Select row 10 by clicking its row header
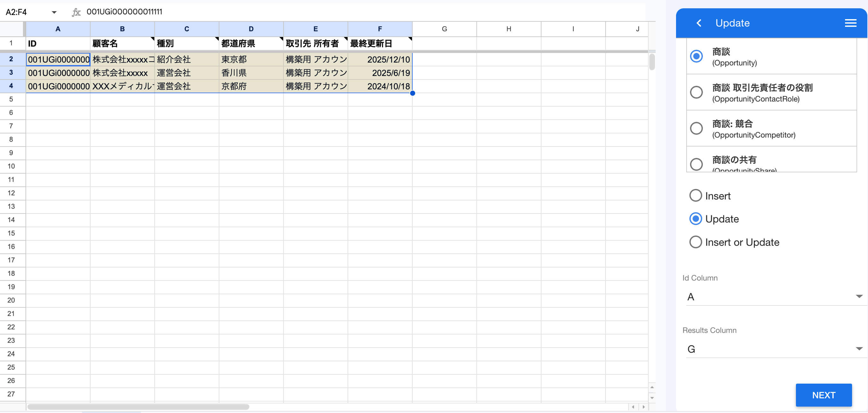868x413 pixels. click(x=12, y=166)
